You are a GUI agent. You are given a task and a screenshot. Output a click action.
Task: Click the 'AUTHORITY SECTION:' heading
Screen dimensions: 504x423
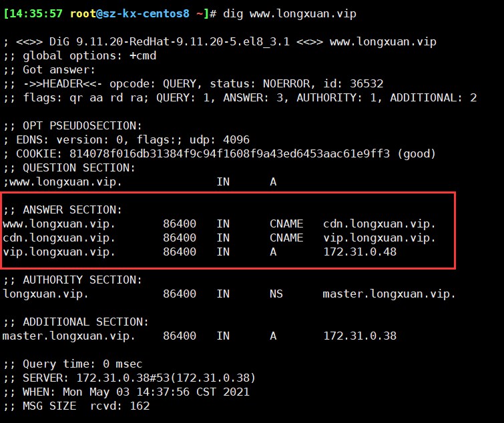tap(82, 280)
